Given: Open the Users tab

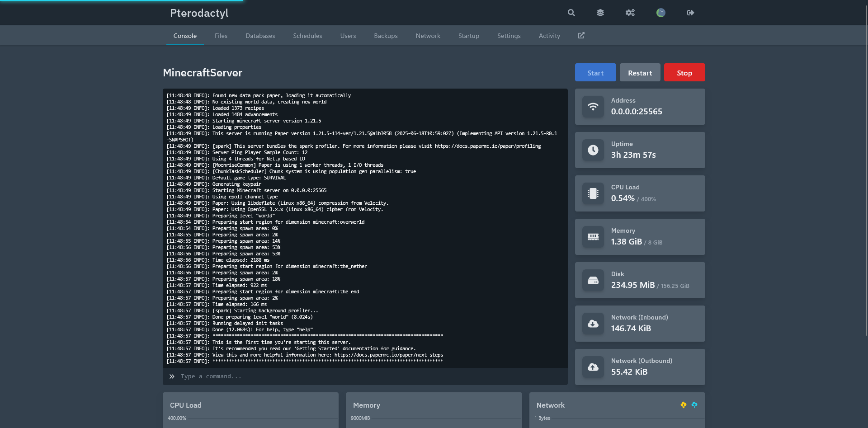Looking at the screenshot, I should click(x=348, y=36).
